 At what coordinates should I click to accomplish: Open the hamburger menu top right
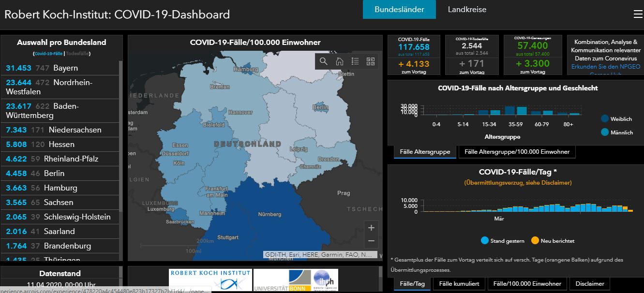click(638, 14)
